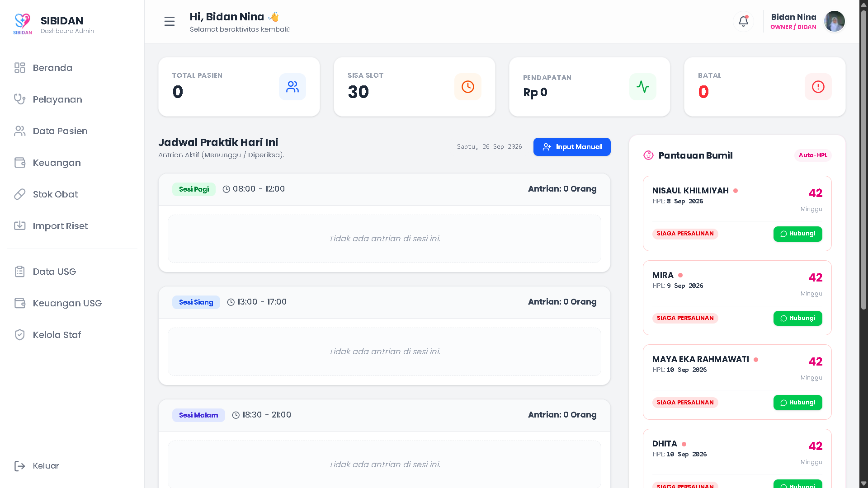Select Keuangan in the sidebar
Image resolution: width=868 pixels, height=488 pixels.
tap(72, 163)
